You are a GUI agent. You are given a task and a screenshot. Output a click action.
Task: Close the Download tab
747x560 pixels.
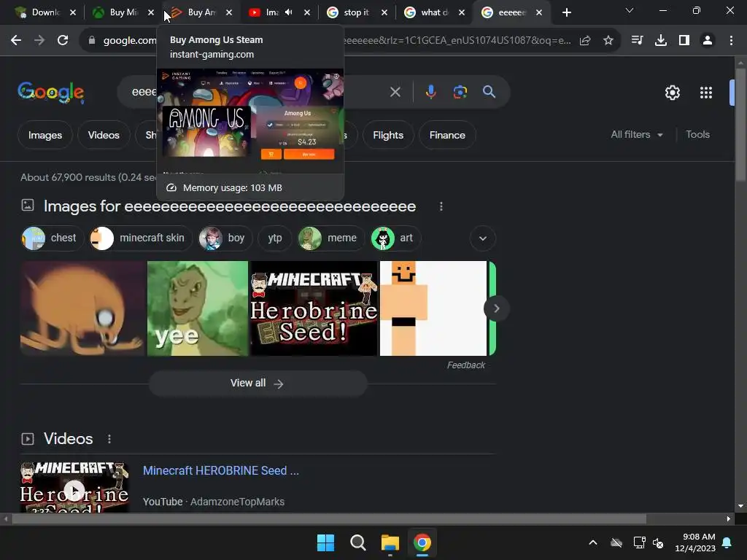(73, 13)
